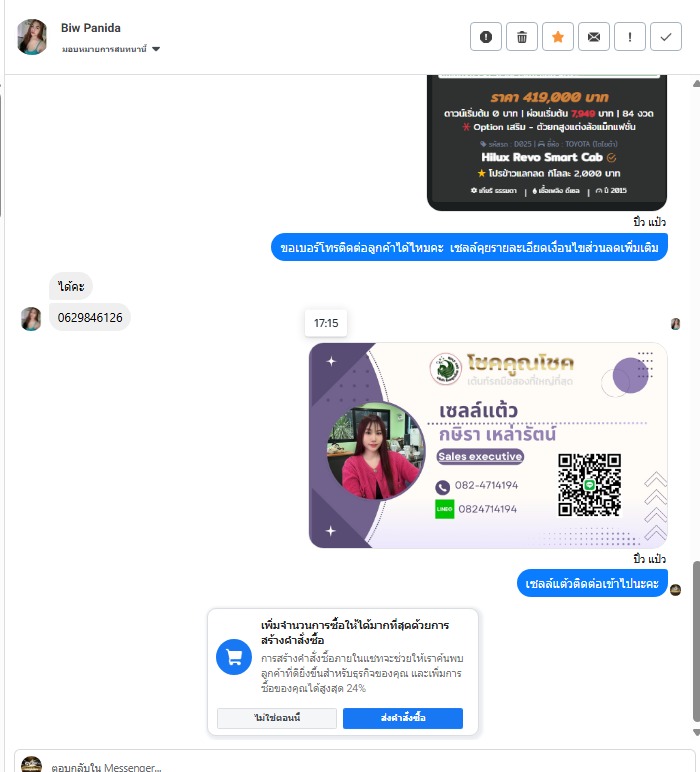Click the scroll down arrow of chat
700x772 pixels.
point(696,733)
